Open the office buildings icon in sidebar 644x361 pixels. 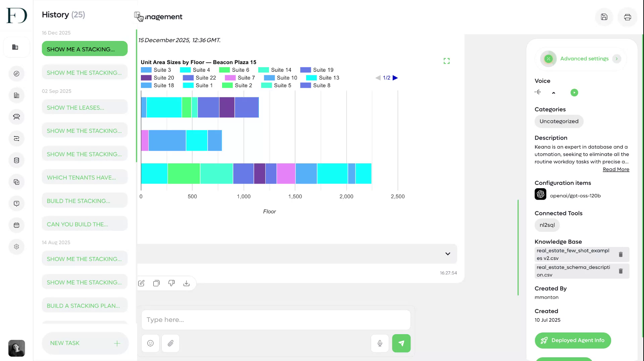click(x=16, y=95)
